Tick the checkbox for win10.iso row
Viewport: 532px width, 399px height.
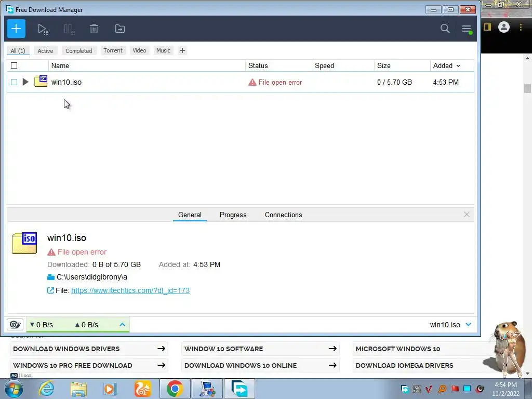(14, 82)
